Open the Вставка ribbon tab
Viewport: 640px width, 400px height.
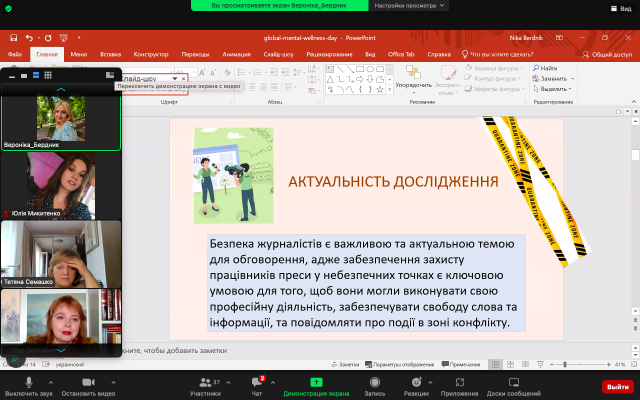pos(111,54)
